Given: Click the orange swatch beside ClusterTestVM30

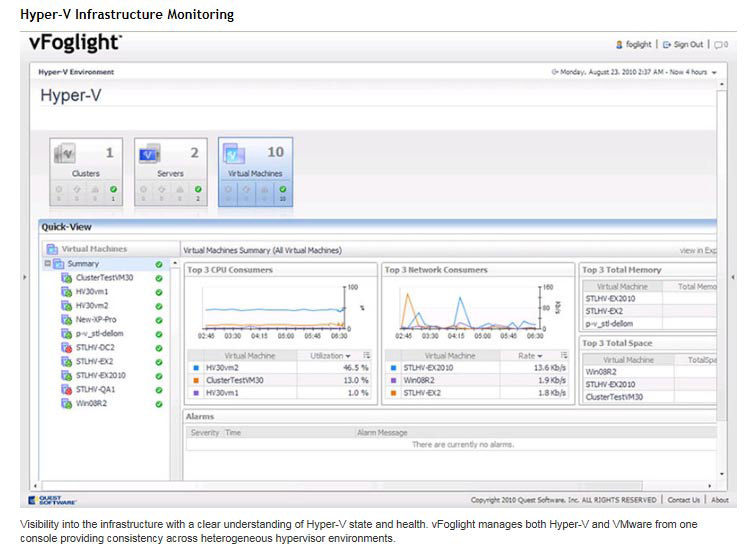Looking at the screenshot, I should pos(196,380).
